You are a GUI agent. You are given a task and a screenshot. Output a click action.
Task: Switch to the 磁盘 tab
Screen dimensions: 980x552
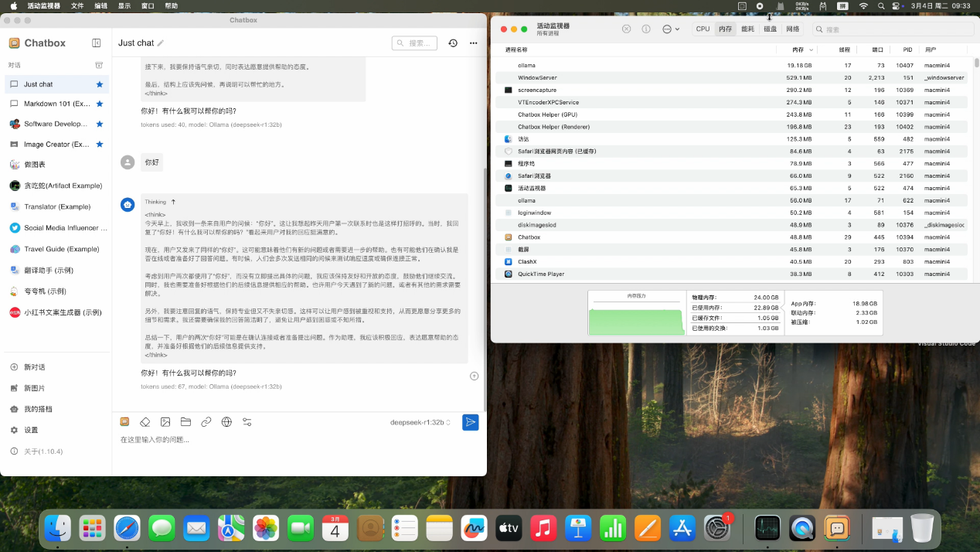point(771,29)
